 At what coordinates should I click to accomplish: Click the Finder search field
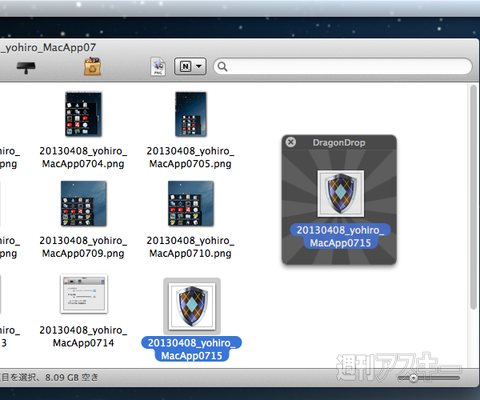(343, 67)
